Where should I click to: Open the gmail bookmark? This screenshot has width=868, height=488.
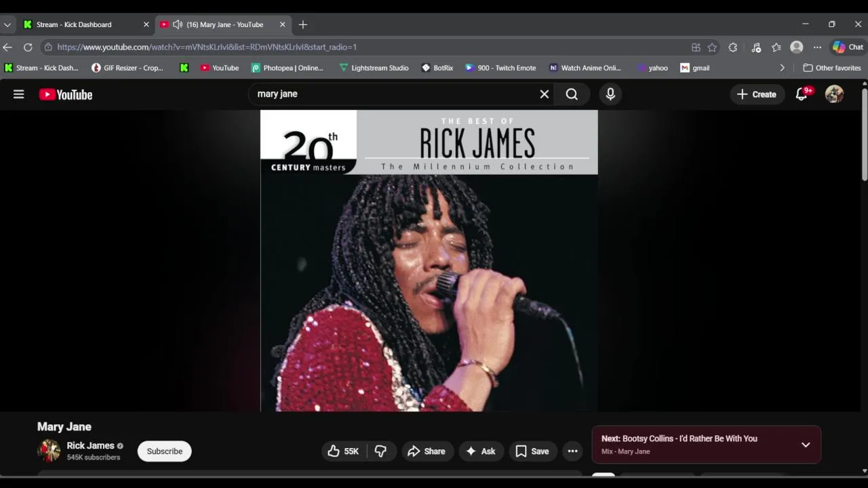point(695,68)
